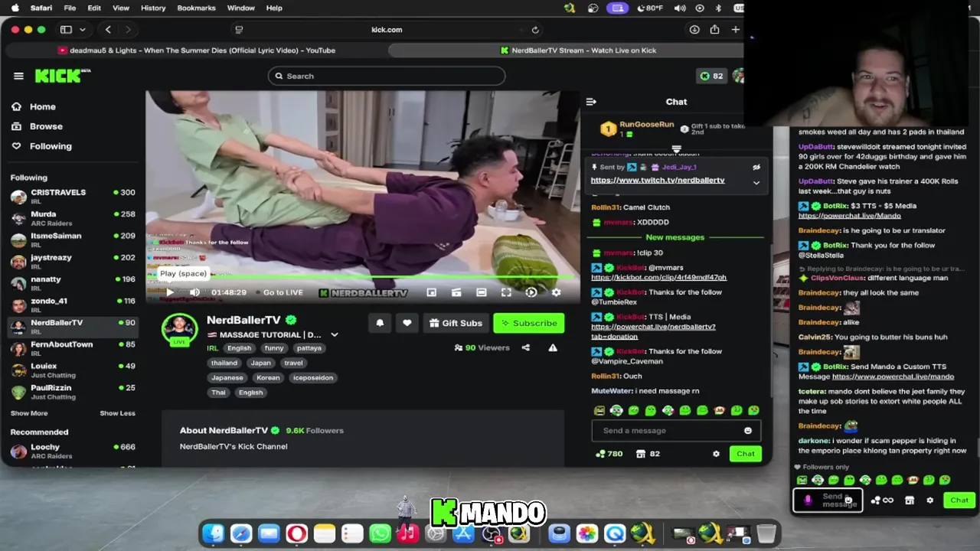This screenshot has width=980, height=551.
Task: Open Safari downloads icon
Action: tap(694, 30)
